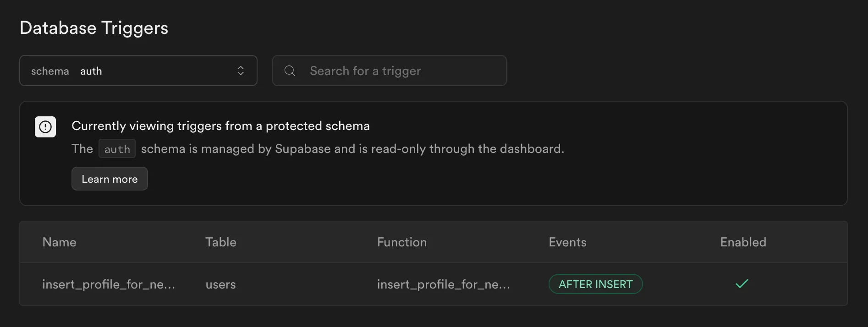Click the Database Triggers page heading
This screenshot has width=868, height=327.
tap(93, 27)
